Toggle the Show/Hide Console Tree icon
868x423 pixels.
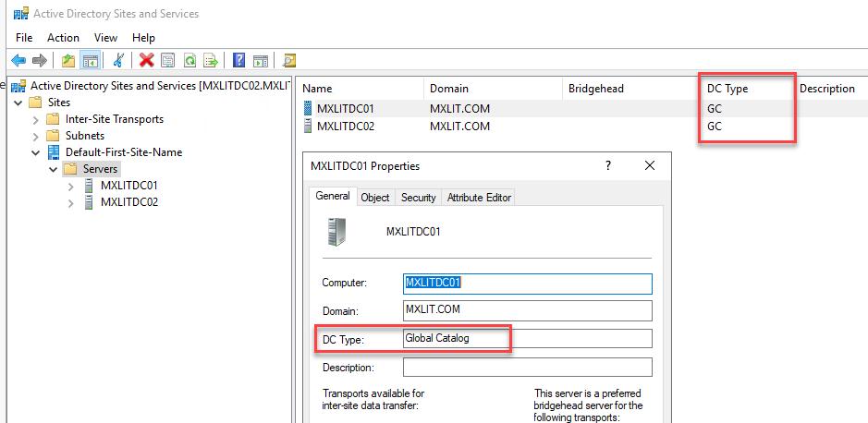tap(91, 61)
